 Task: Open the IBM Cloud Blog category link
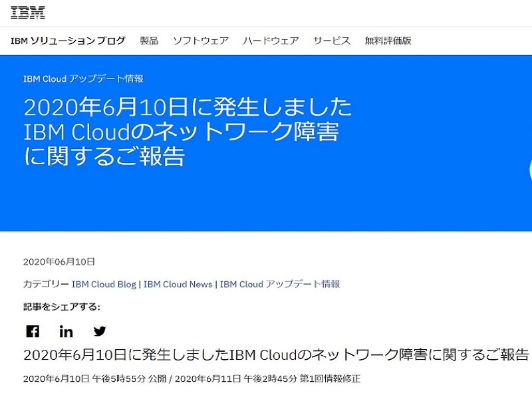coord(104,284)
